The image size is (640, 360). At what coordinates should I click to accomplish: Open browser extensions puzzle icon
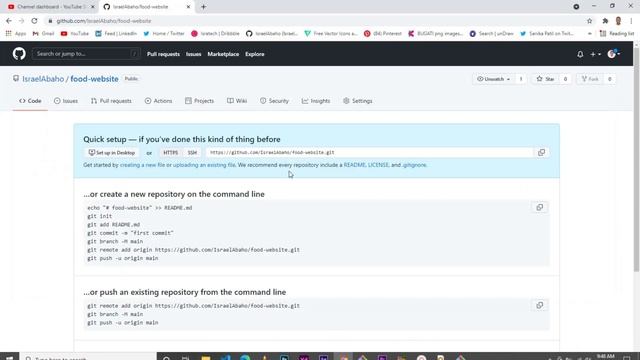[605, 21]
